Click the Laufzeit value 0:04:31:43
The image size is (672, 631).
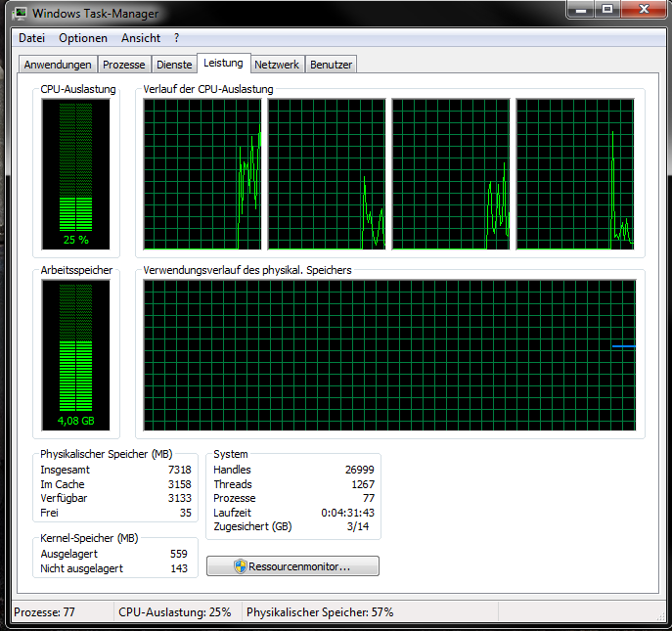347,513
